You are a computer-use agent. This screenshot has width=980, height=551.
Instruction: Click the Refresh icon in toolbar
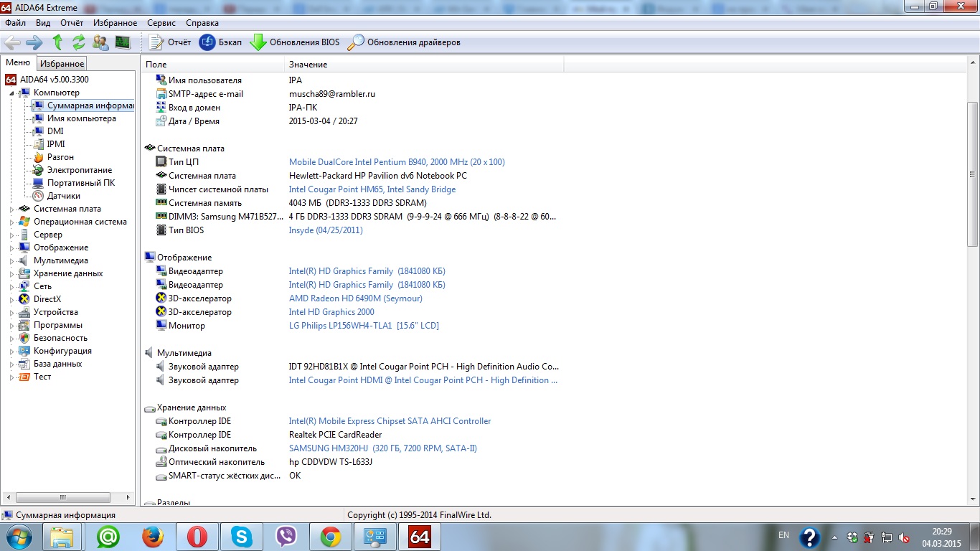[x=79, y=42]
